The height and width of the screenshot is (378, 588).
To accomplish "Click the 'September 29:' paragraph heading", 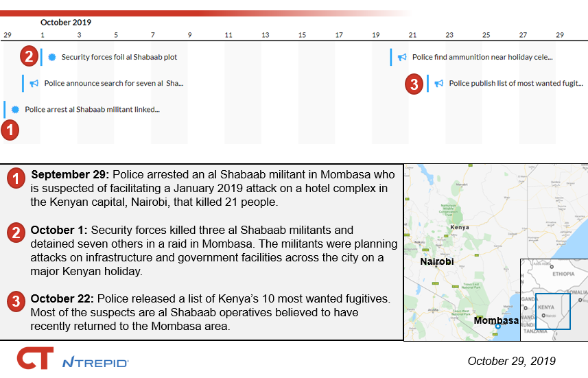I will coord(70,174).
